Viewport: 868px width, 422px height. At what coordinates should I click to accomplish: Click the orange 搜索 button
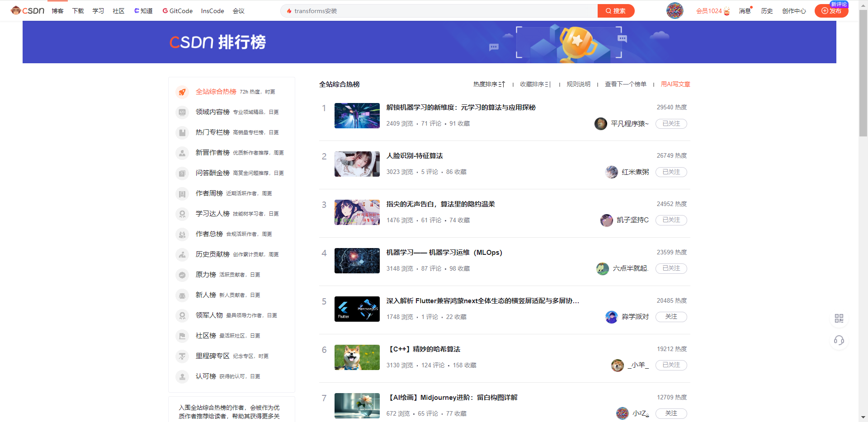pos(616,11)
